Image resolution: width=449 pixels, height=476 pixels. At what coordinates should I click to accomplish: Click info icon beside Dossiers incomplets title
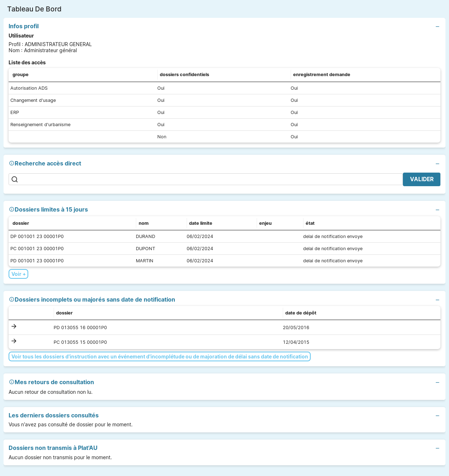(x=11, y=299)
